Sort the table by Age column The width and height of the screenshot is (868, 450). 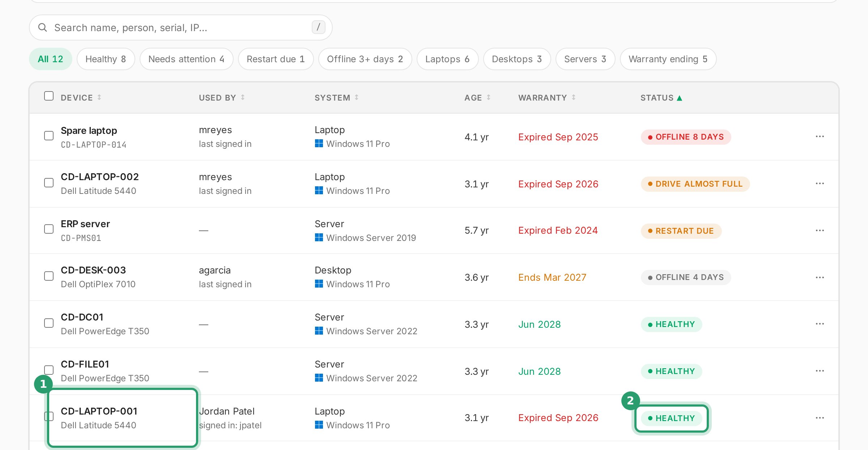point(477,98)
